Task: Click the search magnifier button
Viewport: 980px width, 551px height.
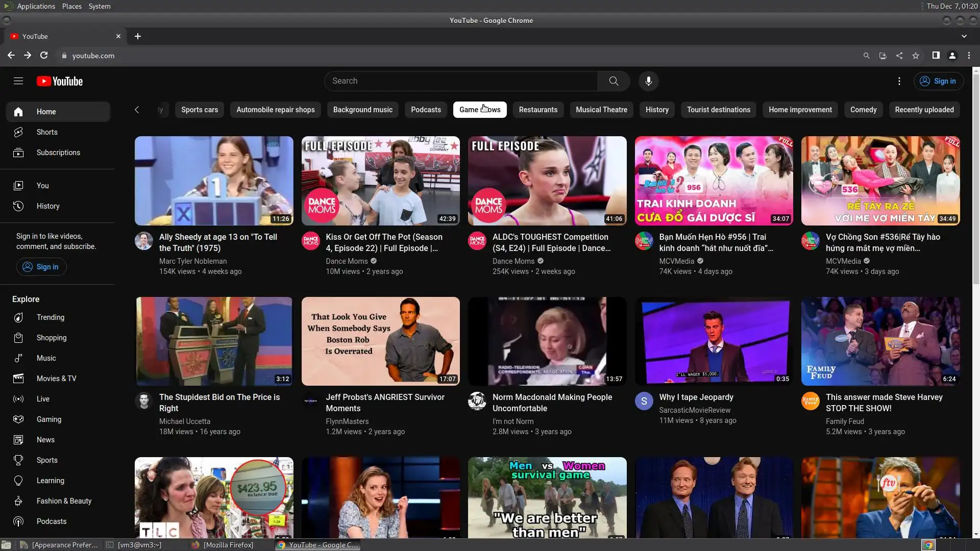Action: (x=614, y=81)
